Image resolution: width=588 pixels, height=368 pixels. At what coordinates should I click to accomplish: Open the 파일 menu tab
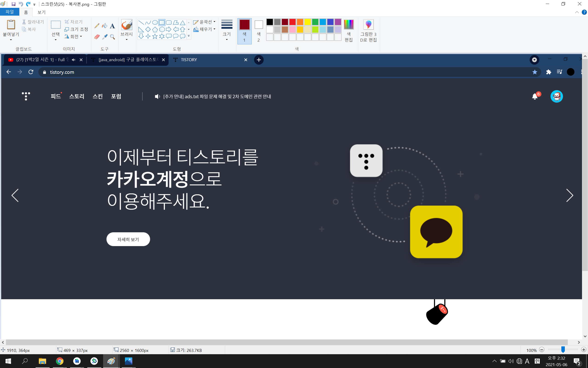(10, 12)
